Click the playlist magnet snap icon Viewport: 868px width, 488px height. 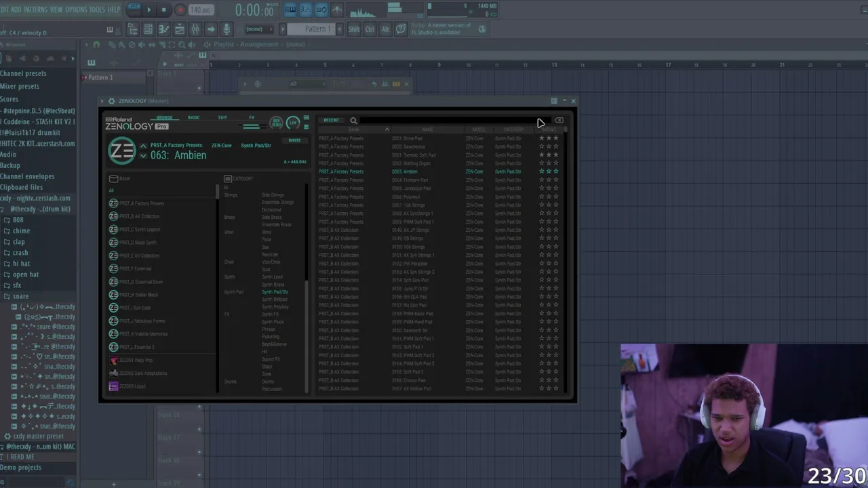pos(96,45)
